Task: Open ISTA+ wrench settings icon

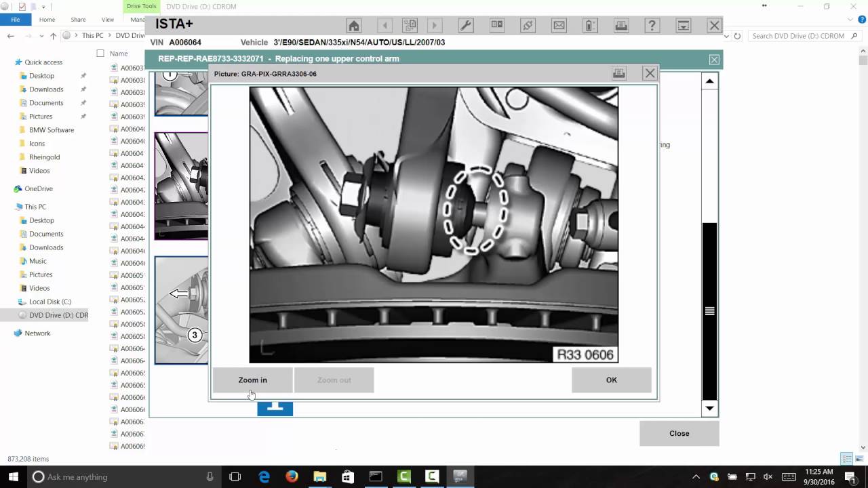Action: 466,26
